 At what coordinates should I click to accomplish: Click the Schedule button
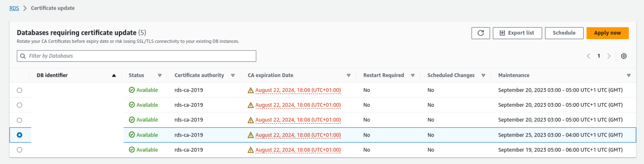[x=564, y=33]
